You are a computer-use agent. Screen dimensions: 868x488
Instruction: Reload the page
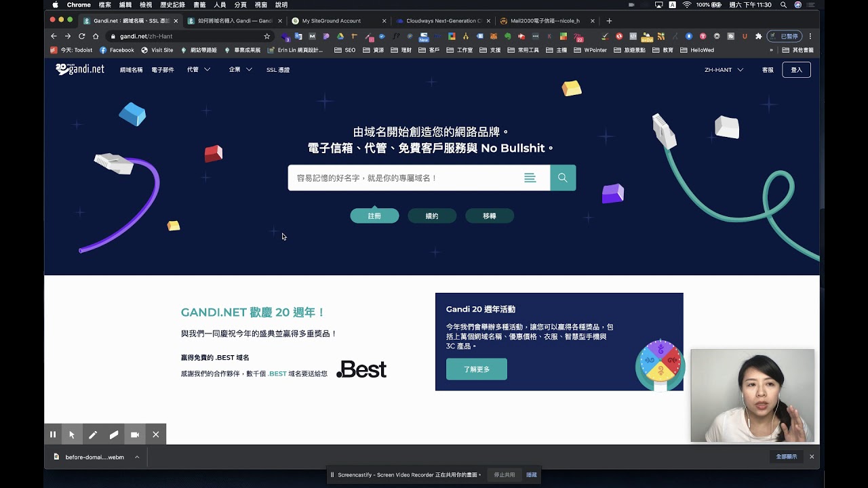click(x=81, y=36)
